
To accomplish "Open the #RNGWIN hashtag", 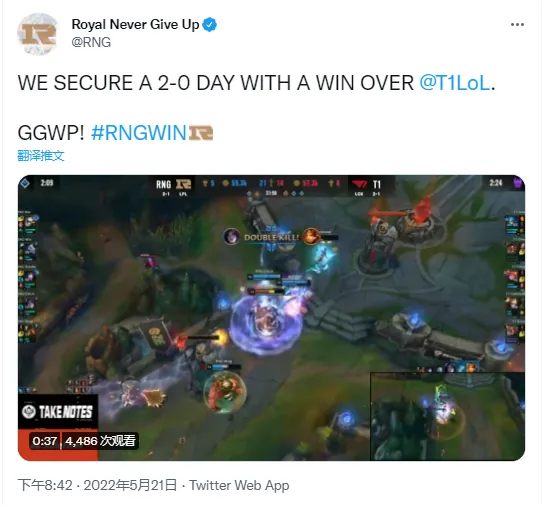I will [x=138, y=133].
